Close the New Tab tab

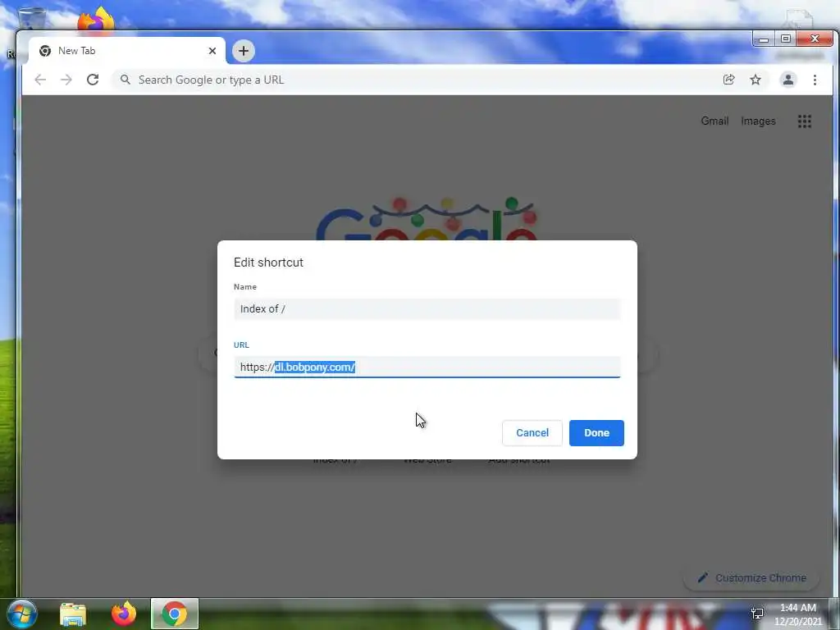[212, 51]
